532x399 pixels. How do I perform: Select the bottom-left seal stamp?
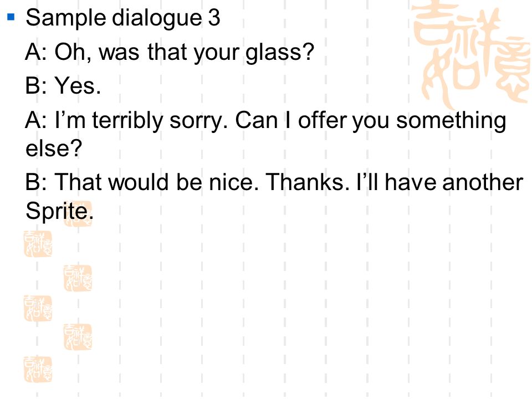coord(38,370)
